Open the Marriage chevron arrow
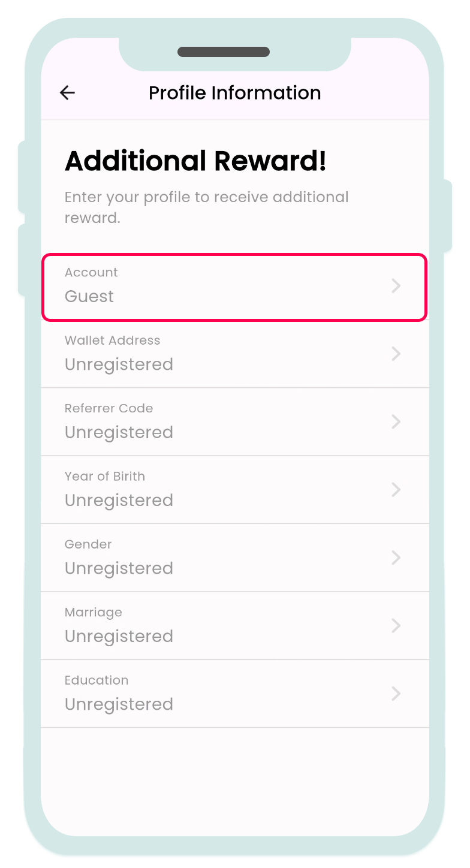This screenshot has height=868, width=470. point(396,626)
